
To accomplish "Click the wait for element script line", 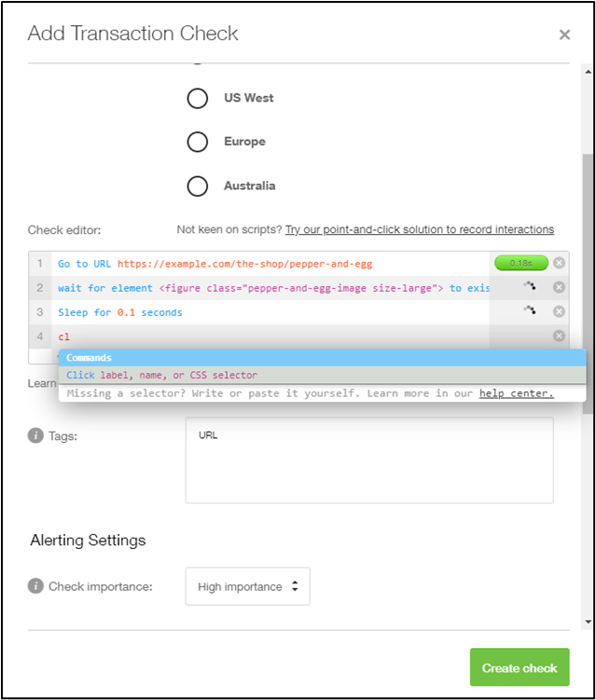I will pos(270,288).
